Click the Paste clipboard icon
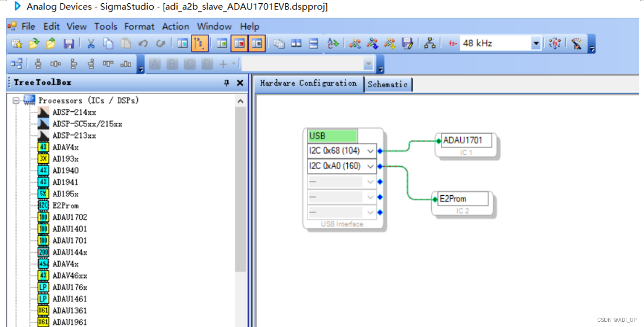Screen dimensions: 644x327 [x=126, y=43]
